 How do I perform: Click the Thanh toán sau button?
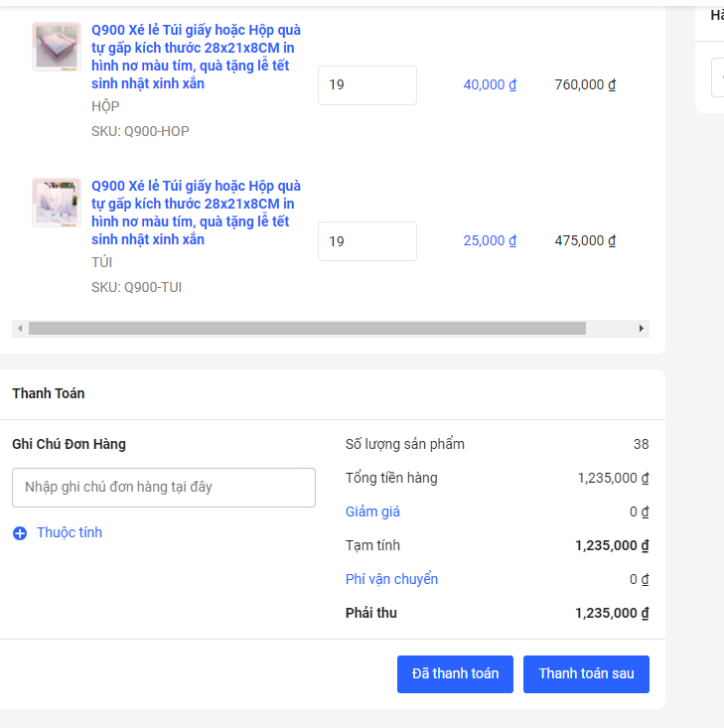point(586,674)
